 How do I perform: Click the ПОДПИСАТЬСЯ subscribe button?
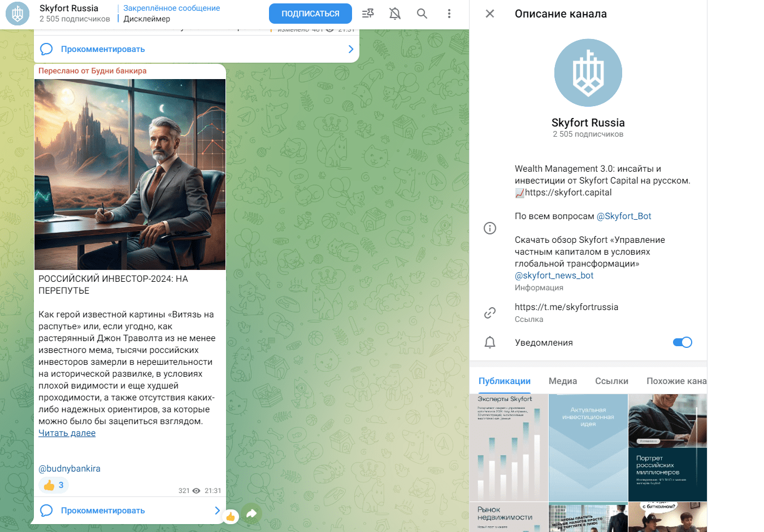(x=310, y=14)
